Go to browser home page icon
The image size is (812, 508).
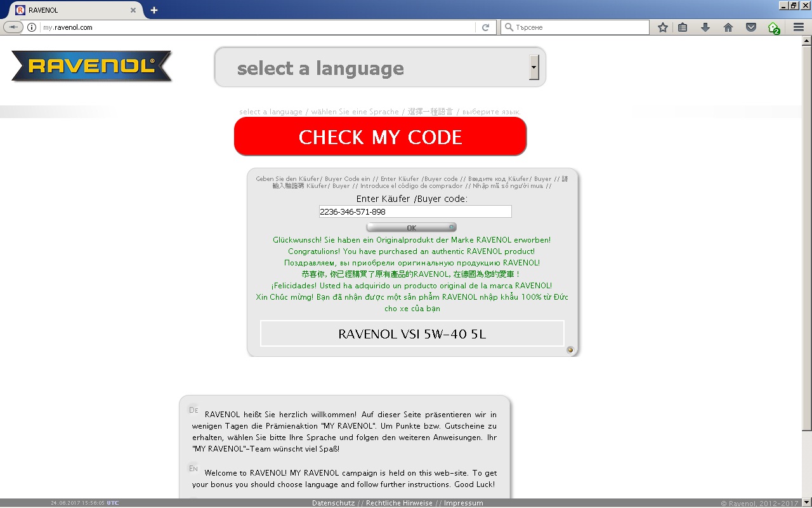pos(728,27)
